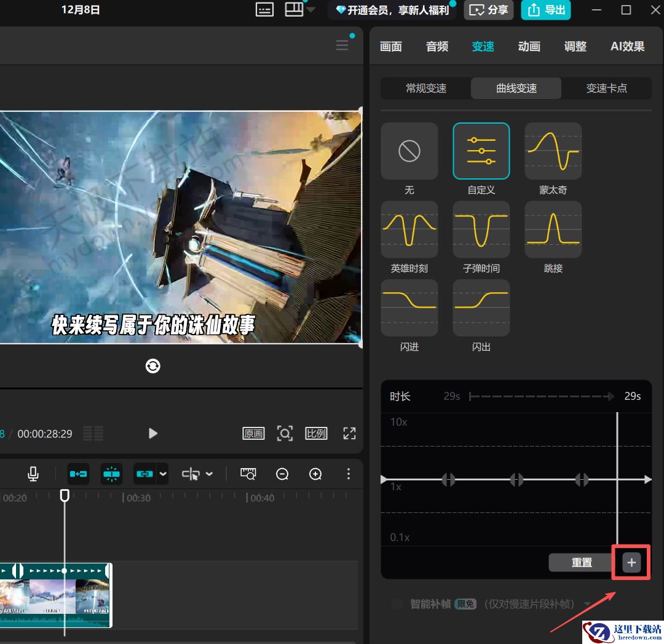Select the timeline preview axis icon
Screen dimensions: 664x644
[248, 474]
